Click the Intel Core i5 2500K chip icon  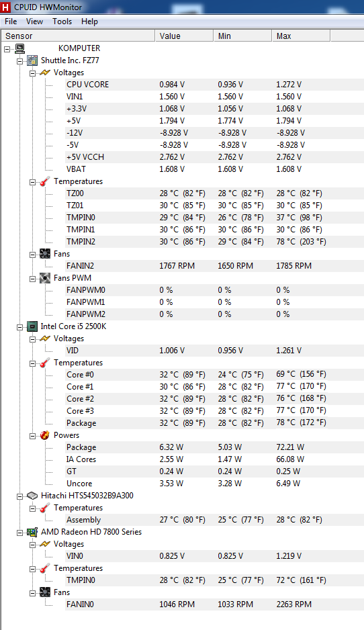click(x=32, y=326)
